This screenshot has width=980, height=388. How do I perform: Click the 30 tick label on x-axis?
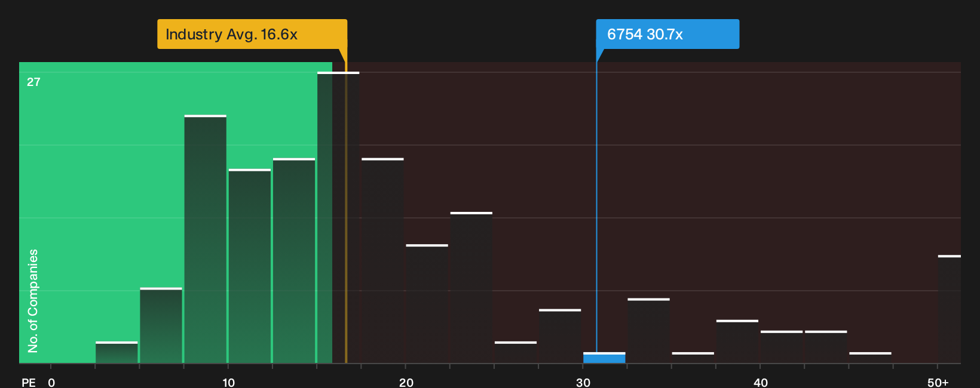(x=583, y=383)
